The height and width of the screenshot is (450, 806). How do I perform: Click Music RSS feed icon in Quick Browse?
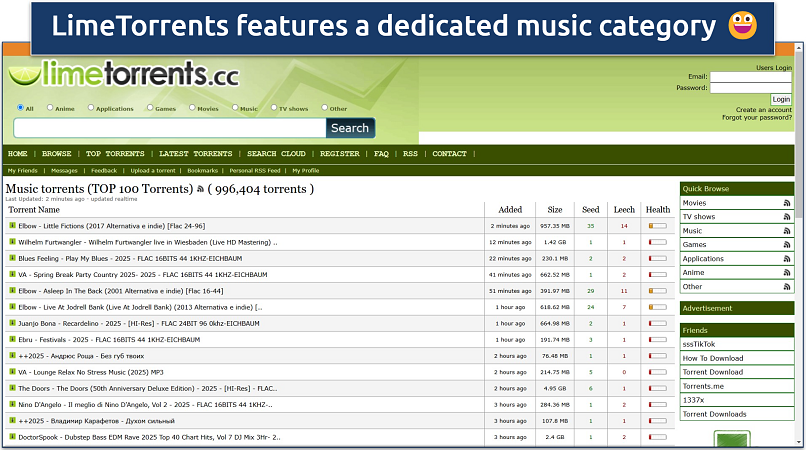pyautogui.click(x=786, y=231)
